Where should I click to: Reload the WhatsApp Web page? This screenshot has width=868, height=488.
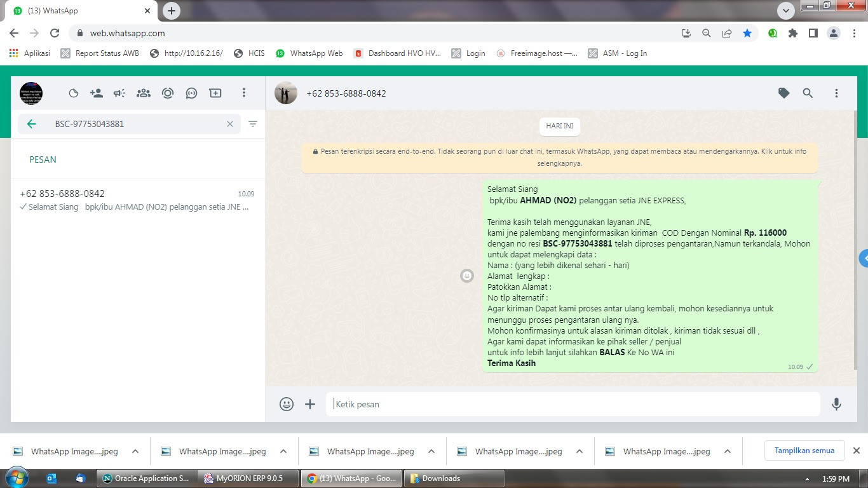[x=55, y=33]
